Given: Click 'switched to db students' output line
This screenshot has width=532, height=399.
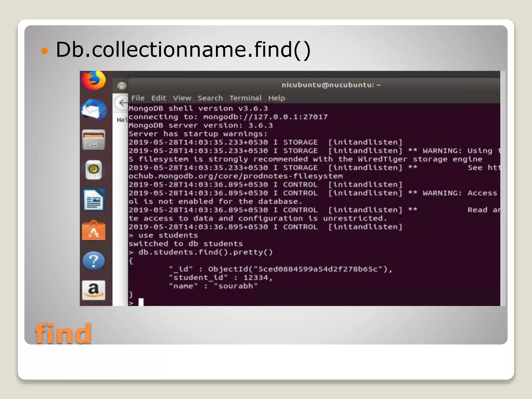Looking at the screenshot, I should coord(186,244).
